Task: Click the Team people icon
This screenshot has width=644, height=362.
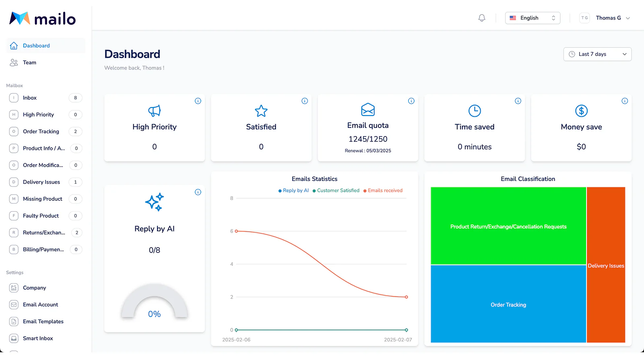Action: 14,63
